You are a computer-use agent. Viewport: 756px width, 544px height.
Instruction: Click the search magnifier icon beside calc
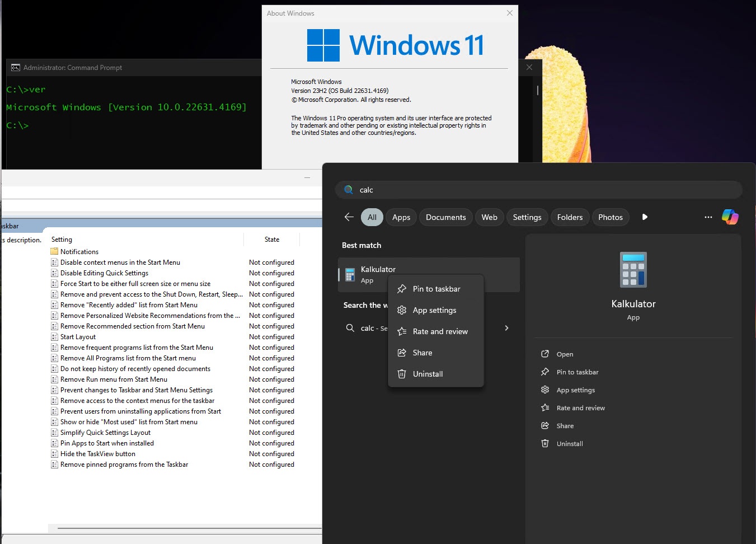tap(349, 190)
